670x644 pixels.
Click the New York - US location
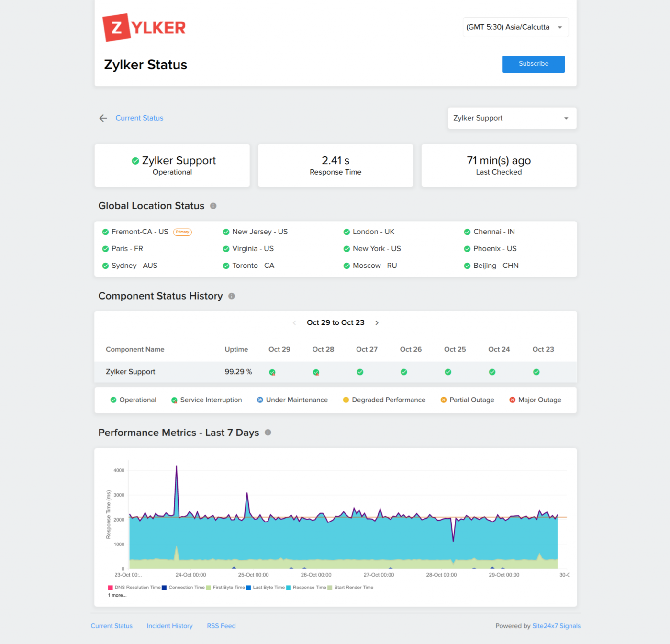click(377, 249)
